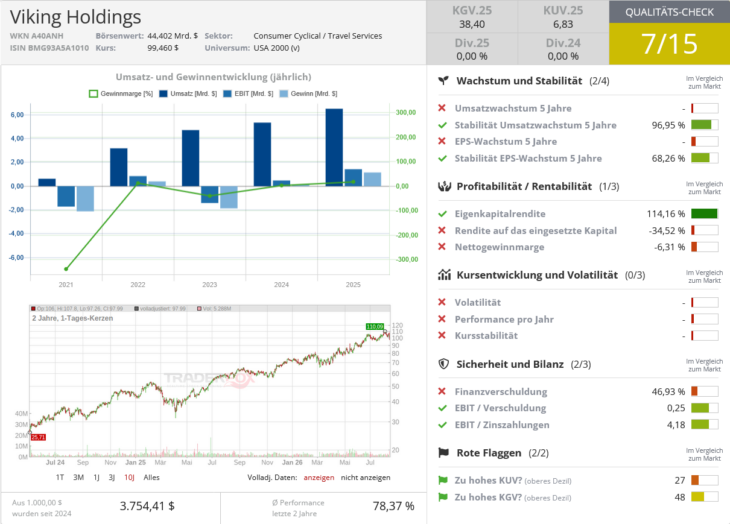Viewport: 730px width, 524px height.
Task: Toggle Gewinn [Mrd. $] legend series
Action: (x=308, y=94)
